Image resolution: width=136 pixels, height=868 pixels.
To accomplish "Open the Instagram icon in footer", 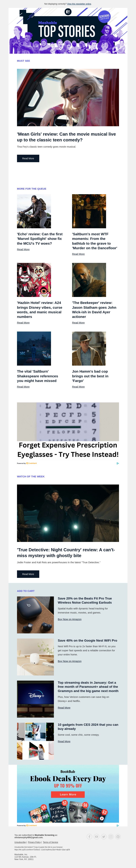I will coord(111,837).
